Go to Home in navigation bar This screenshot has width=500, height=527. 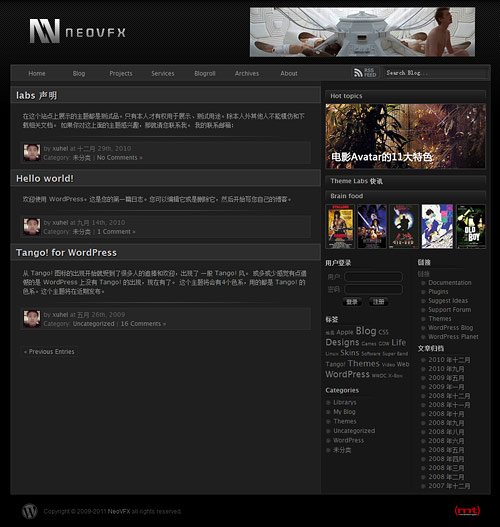[x=37, y=73]
